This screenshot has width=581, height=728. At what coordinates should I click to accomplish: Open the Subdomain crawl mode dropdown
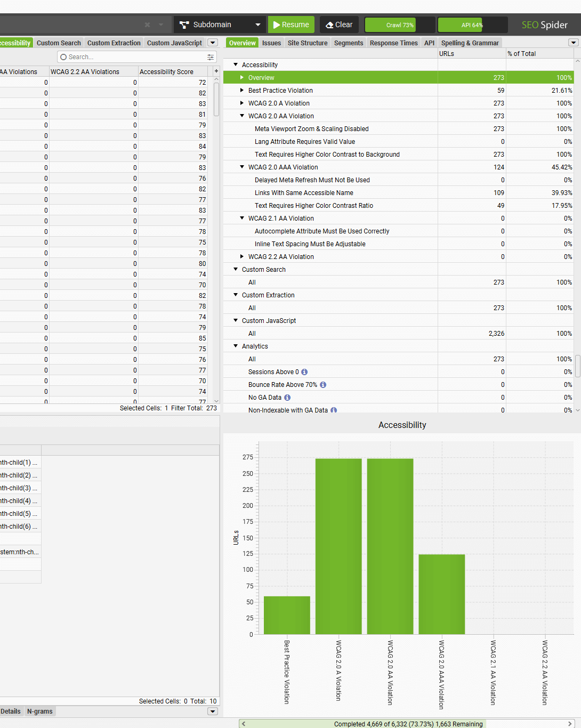pos(220,25)
